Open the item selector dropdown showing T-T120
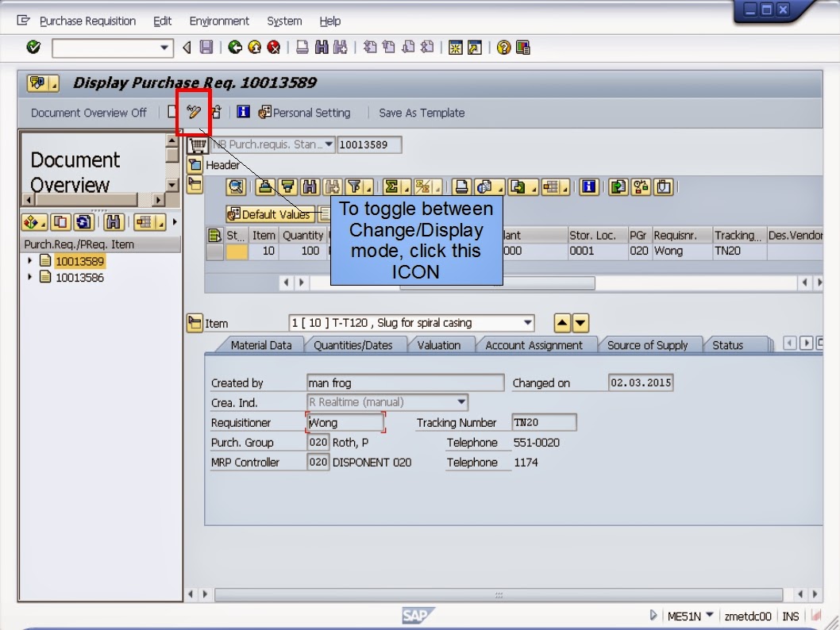Screen dimensions: 840x630 (528, 323)
